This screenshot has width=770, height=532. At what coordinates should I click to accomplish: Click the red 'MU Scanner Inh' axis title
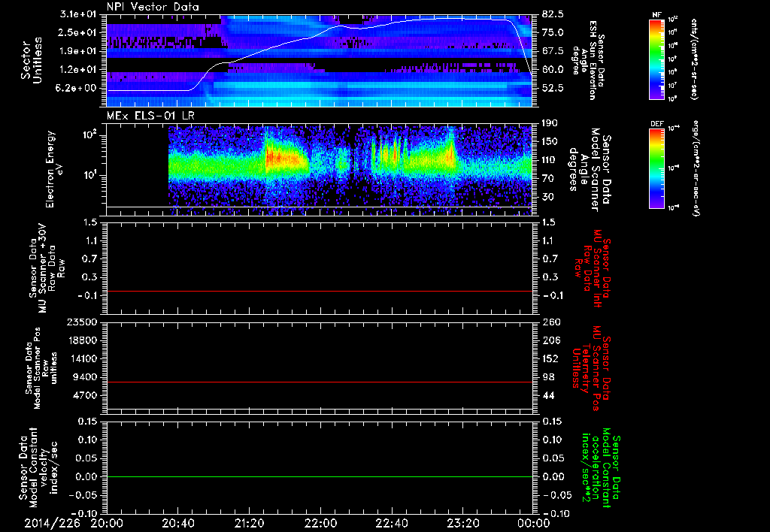point(592,268)
